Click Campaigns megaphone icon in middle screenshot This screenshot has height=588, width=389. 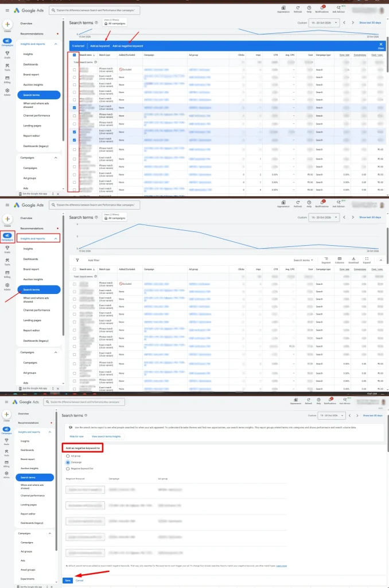7,235
